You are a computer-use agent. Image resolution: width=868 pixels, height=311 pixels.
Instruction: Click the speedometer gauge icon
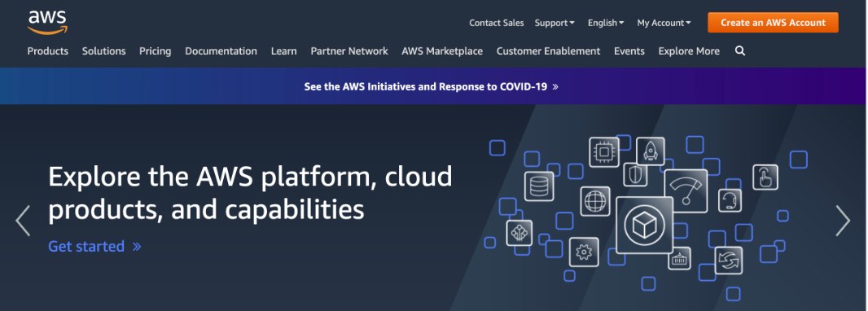pyautogui.click(x=686, y=191)
